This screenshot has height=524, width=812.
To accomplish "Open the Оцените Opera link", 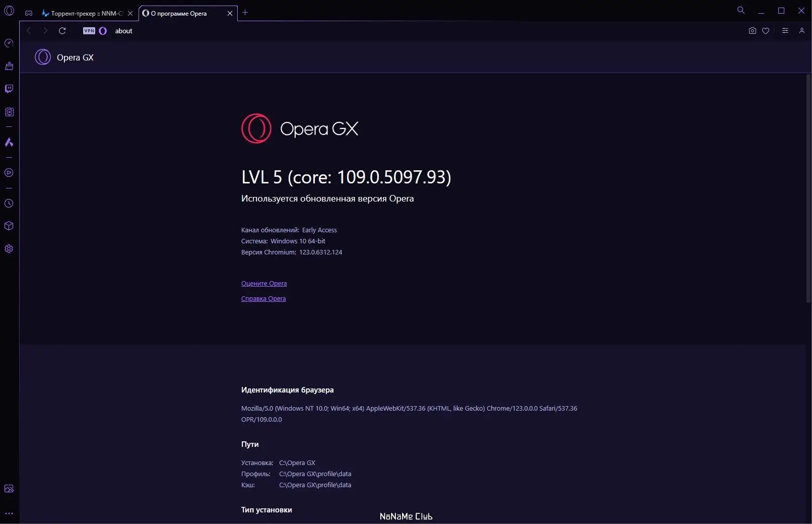I will click(264, 284).
